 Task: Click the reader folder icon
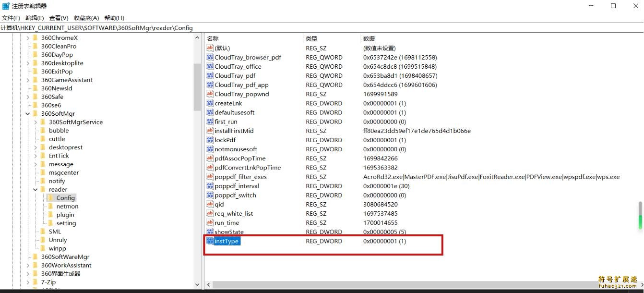[x=43, y=189]
